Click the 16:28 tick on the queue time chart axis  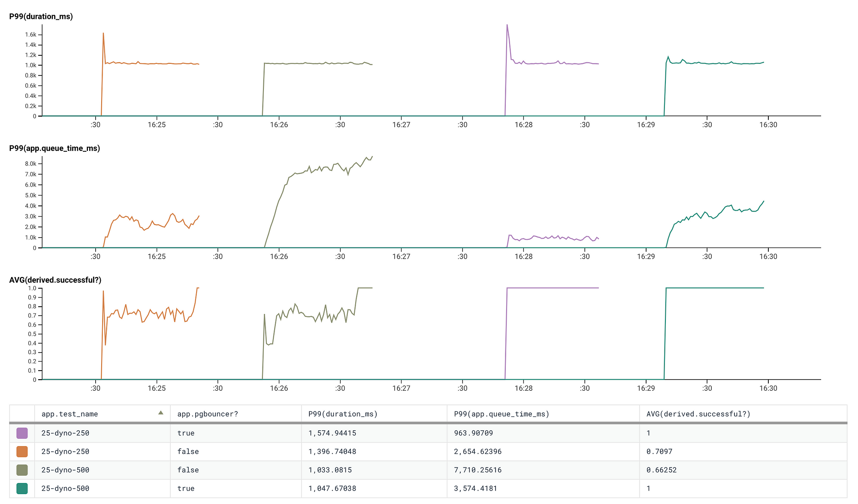523,257
